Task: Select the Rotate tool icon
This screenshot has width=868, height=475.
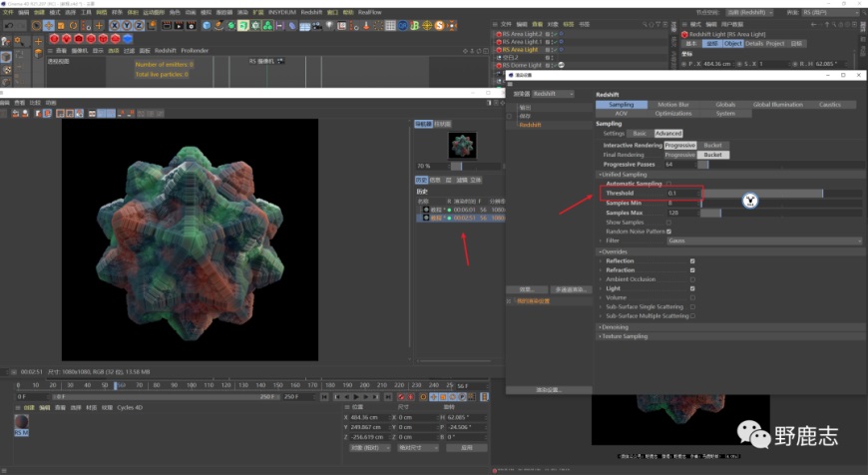Action: point(73,26)
